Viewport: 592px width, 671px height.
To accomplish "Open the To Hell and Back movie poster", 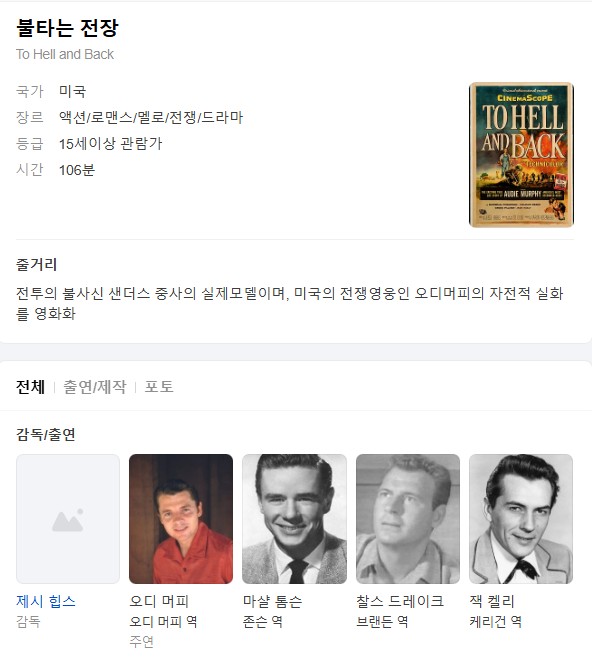I will 521,154.
